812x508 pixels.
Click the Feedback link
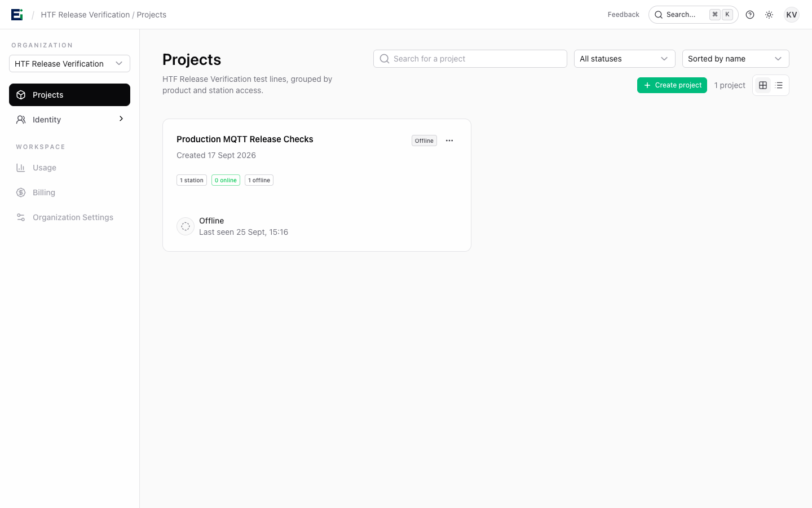[x=623, y=15]
